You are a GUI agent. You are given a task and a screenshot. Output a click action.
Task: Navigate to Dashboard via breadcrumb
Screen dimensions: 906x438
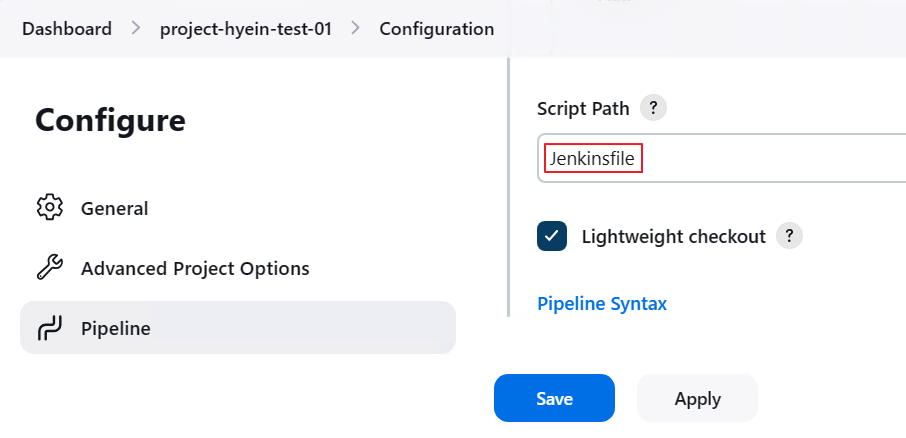(67, 29)
